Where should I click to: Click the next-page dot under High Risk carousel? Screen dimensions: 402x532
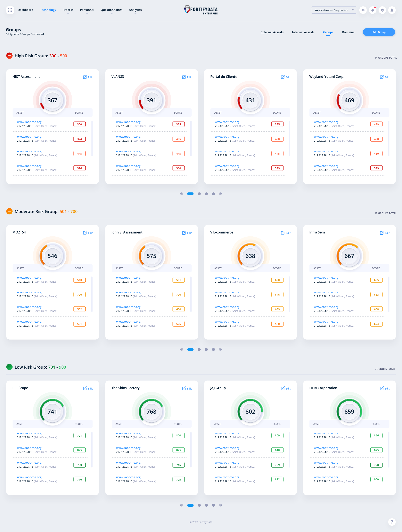[x=199, y=194]
